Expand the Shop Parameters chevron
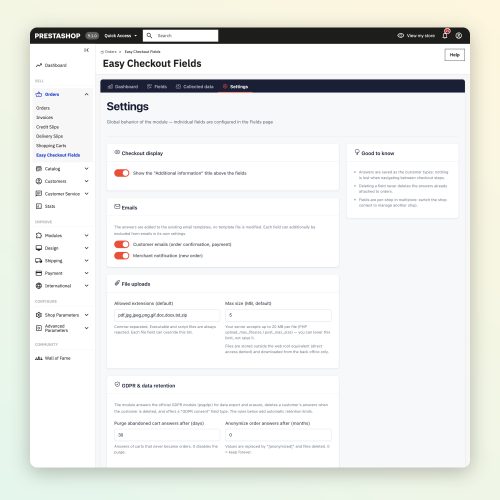 86,315
